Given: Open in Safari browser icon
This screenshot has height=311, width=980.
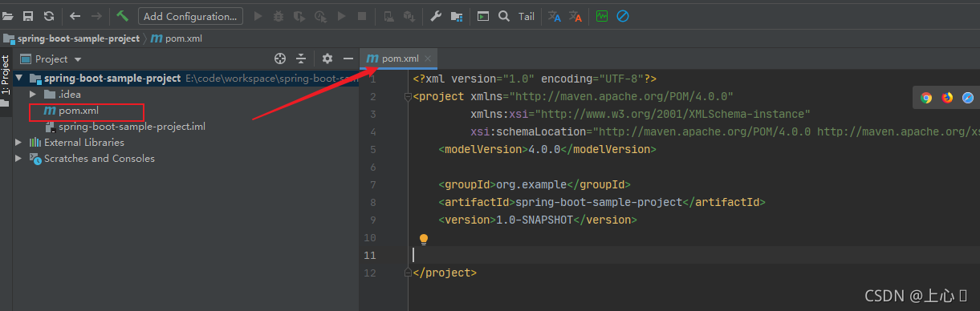Looking at the screenshot, I should point(968,98).
